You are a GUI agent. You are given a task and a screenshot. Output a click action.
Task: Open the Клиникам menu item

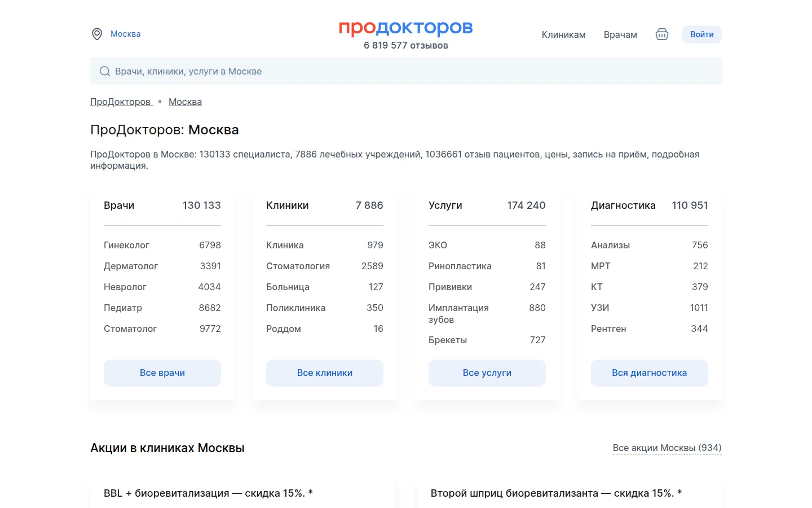563,34
